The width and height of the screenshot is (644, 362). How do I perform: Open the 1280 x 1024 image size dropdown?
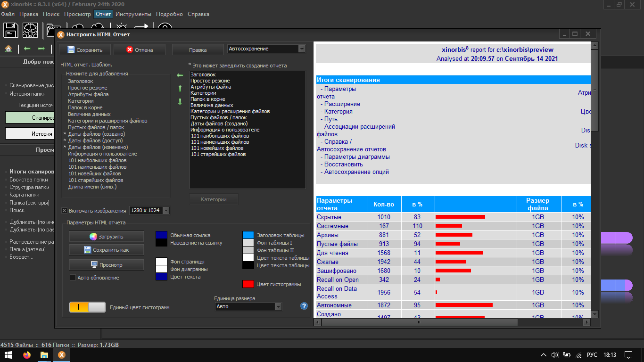pyautogui.click(x=150, y=210)
